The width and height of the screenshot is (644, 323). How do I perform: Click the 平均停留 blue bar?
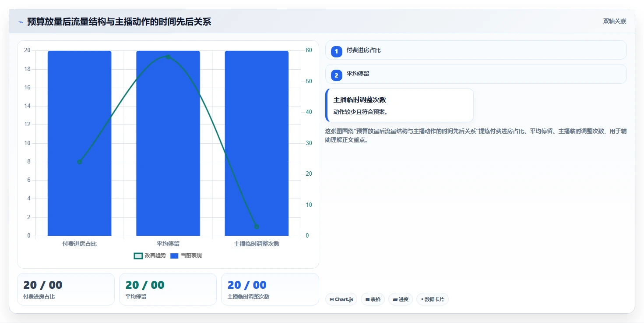click(x=168, y=143)
